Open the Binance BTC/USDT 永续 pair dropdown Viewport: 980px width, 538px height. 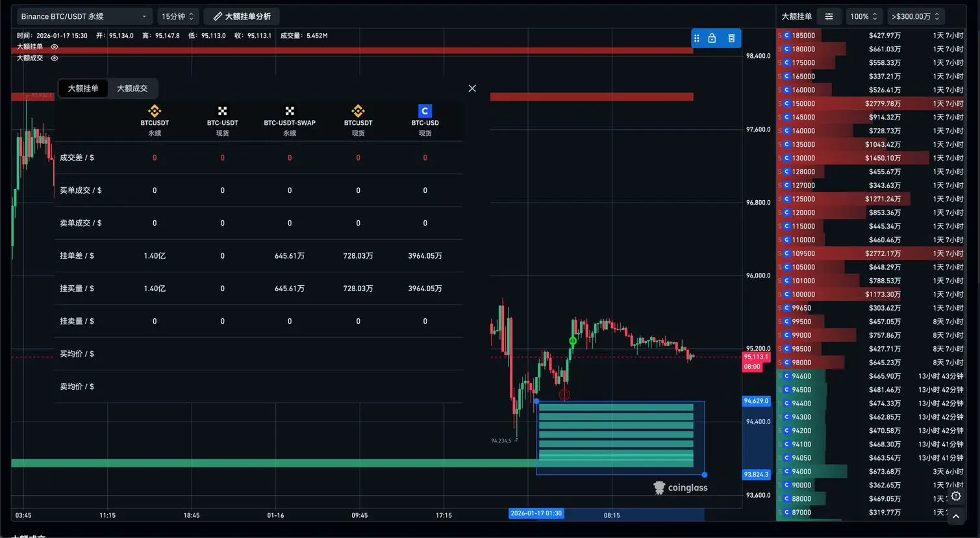[84, 16]
